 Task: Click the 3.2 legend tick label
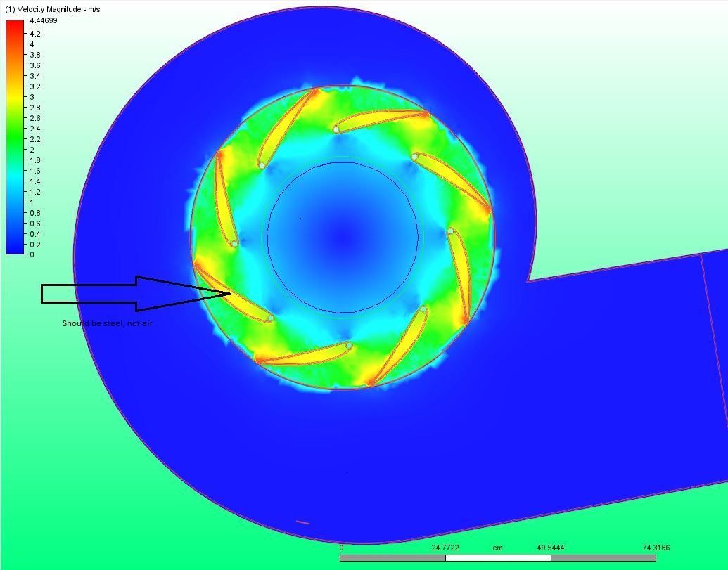pyautogui.click(x=35, y=86)
